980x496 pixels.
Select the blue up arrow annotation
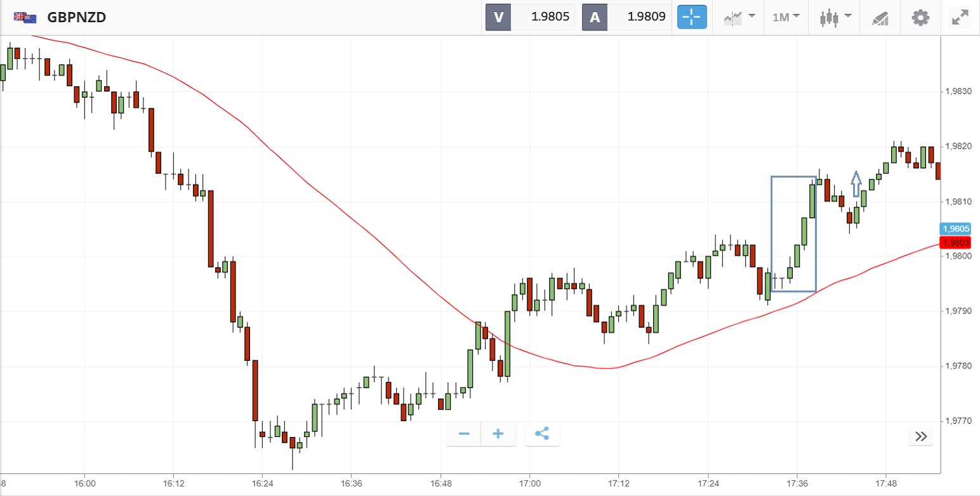(856, 184)
